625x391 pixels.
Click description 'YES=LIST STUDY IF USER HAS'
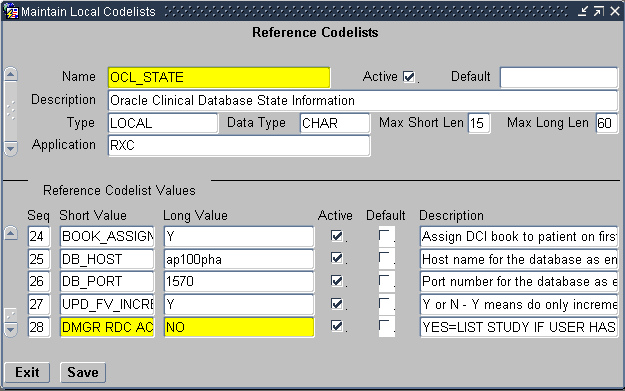click(x=519, y=327)
